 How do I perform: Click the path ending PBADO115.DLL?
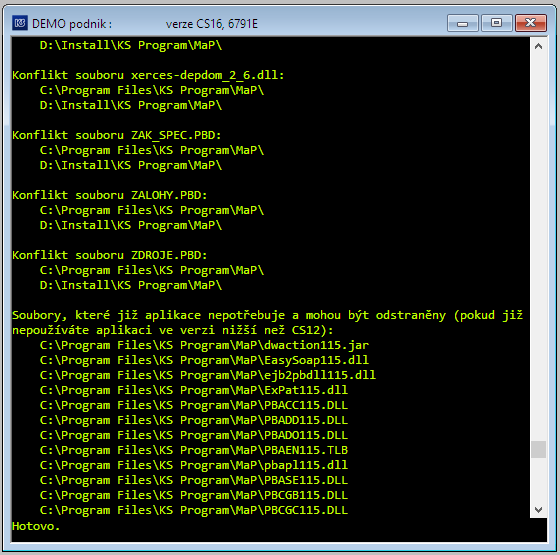pyautogui.click(x=194, y=435)
